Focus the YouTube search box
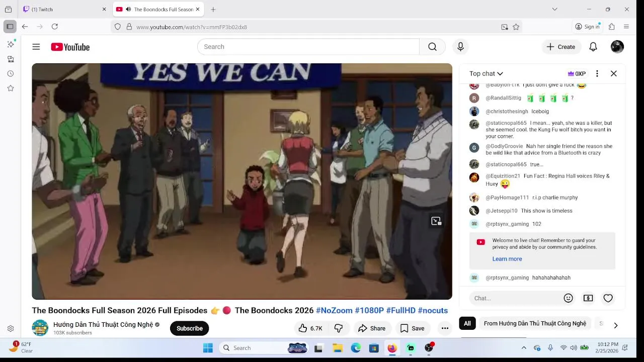 coord(308,47)
